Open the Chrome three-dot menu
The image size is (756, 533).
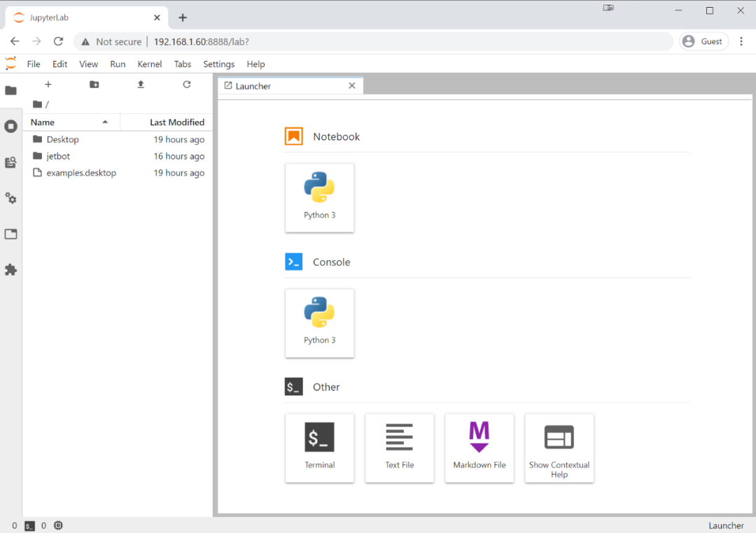[x=741, y=41]
